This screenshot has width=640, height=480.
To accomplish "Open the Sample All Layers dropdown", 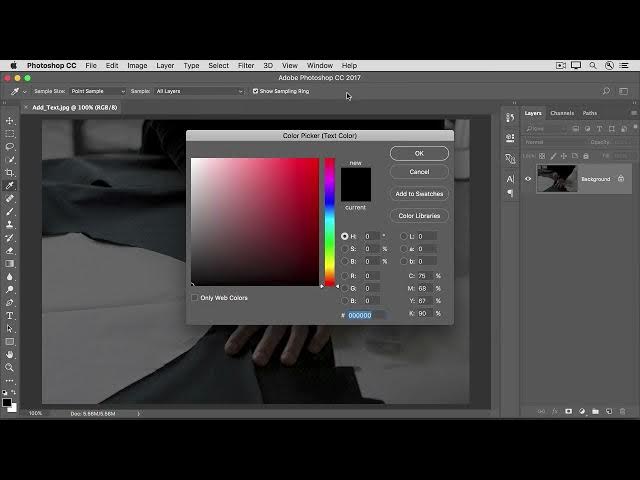I will [x=199, y=91].
